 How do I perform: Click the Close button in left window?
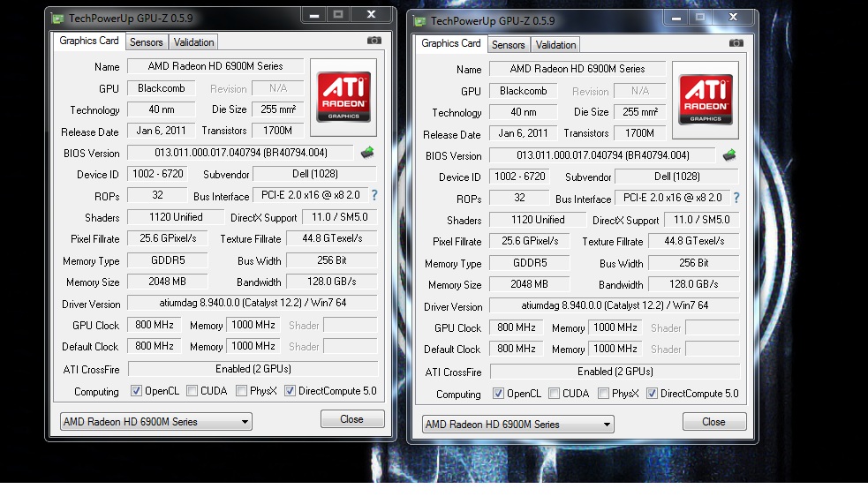point(352,418)
